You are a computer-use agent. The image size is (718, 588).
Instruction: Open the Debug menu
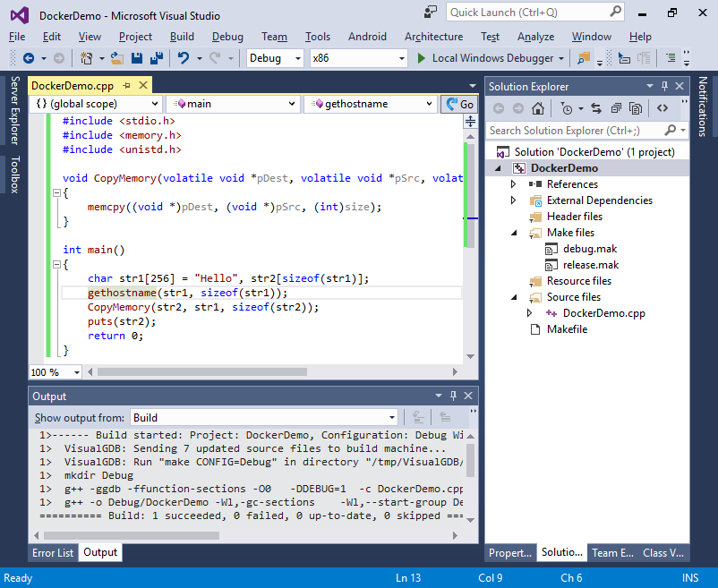pyautogui.click(x=227, y=37)
